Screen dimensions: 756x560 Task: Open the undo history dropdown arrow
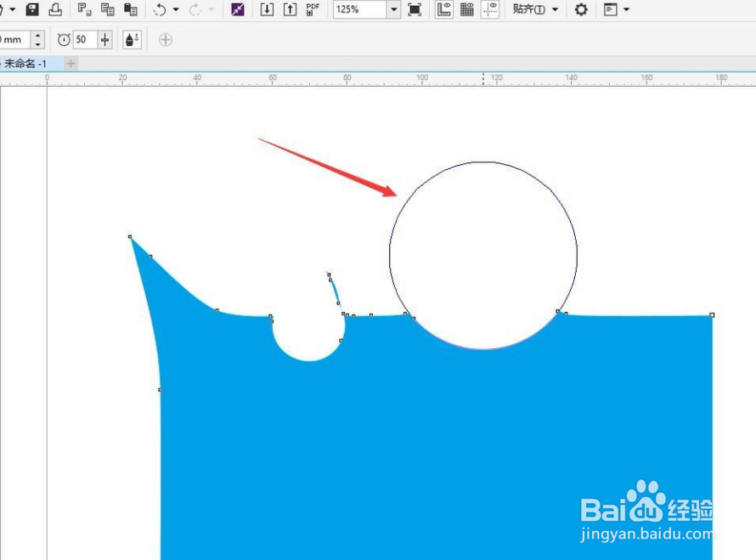coord(176,9)
